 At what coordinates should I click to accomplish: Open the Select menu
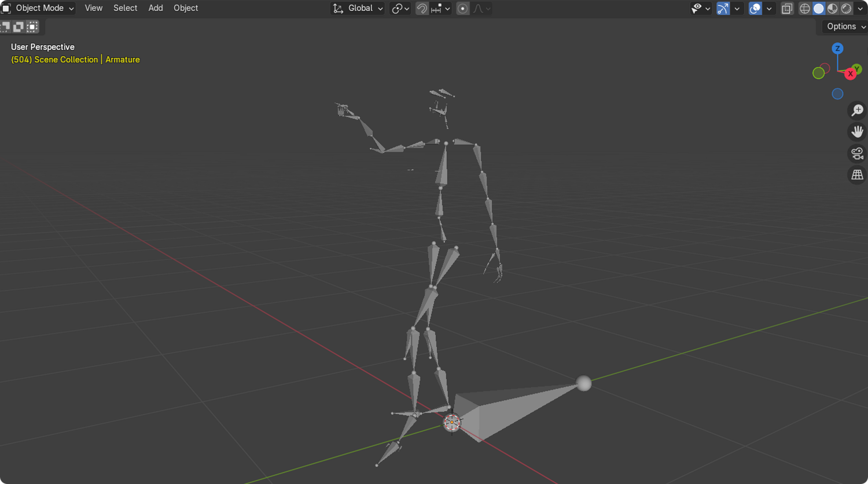click(125, 8)
